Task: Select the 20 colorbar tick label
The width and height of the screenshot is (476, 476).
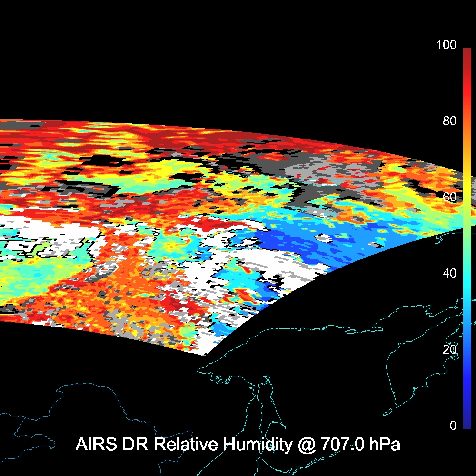Action: [449, 349]
